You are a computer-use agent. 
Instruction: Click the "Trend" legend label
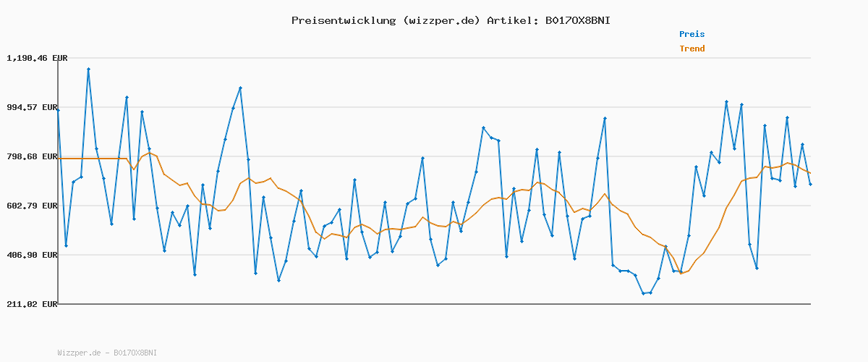click(692, 49)
